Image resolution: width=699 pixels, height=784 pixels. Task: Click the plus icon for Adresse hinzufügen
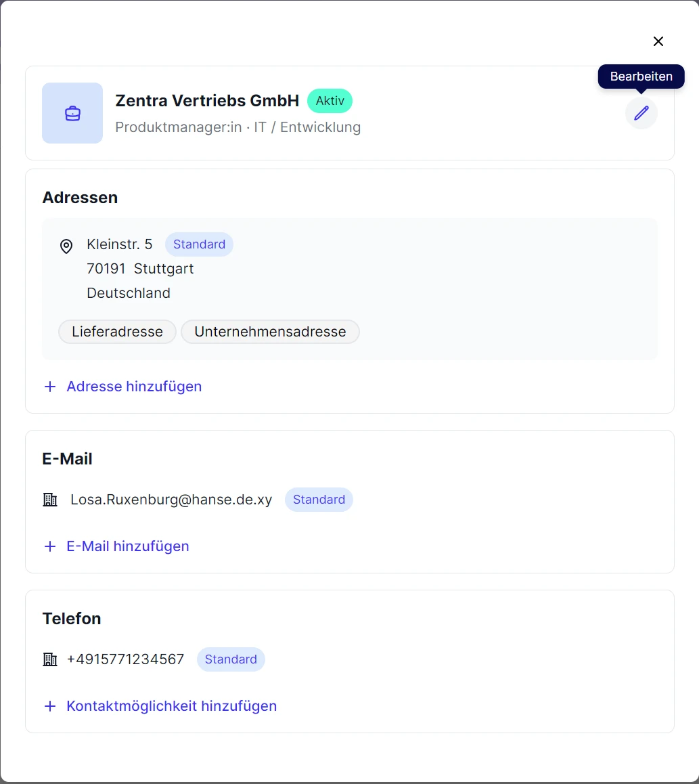pyautogui.click(x=50, y=387)
